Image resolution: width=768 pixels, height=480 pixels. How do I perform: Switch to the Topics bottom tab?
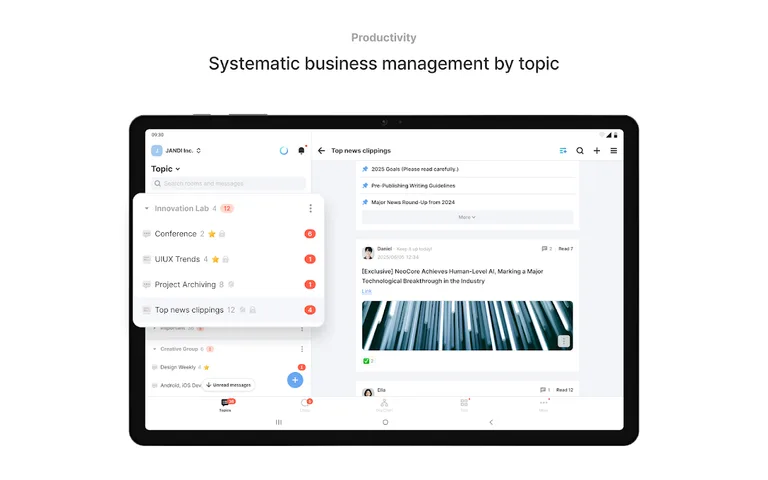click(225, 405)
